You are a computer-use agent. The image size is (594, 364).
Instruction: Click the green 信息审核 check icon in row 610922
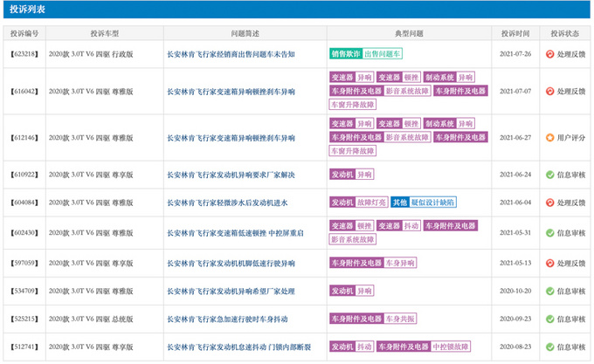[549, 175]
